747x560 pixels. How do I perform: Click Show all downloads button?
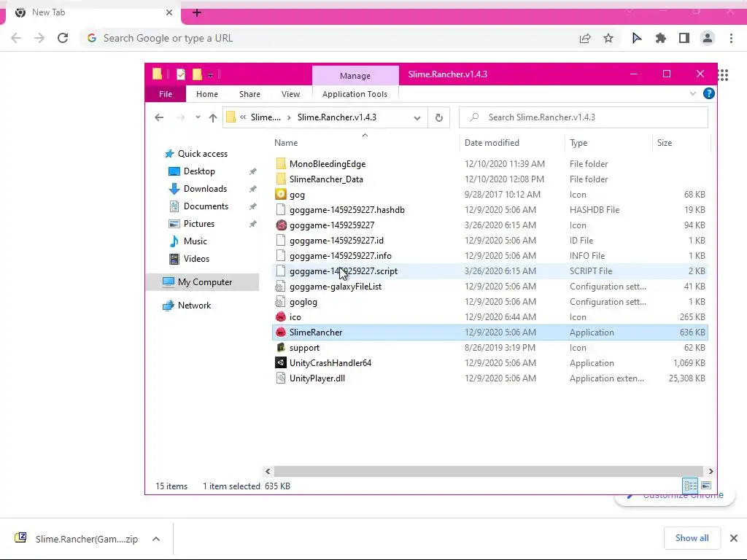tap(692, 538)
